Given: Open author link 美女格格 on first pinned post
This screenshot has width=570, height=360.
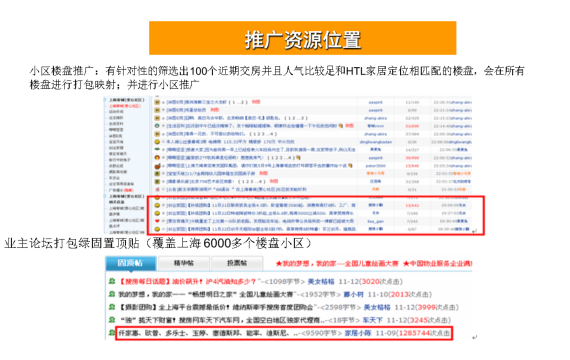Looking at the screenshot, I should coord(321,281).
